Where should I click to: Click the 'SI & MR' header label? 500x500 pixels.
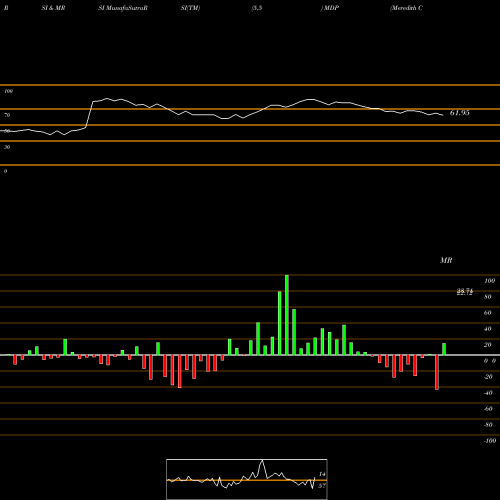53,8
